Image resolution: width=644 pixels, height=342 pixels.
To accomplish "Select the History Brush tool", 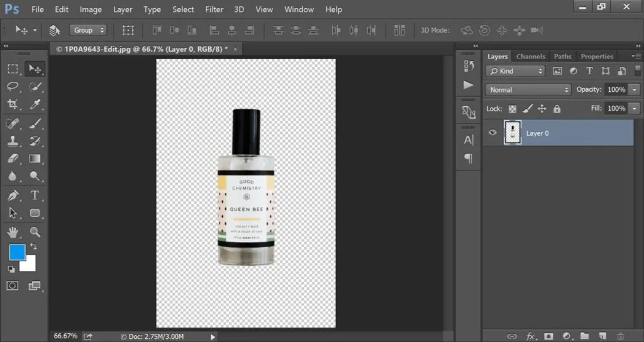I will coord(35,141).
